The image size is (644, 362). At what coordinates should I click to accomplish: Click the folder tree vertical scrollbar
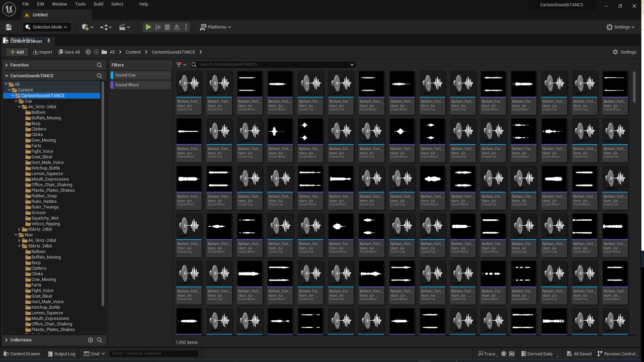(103, 194)
